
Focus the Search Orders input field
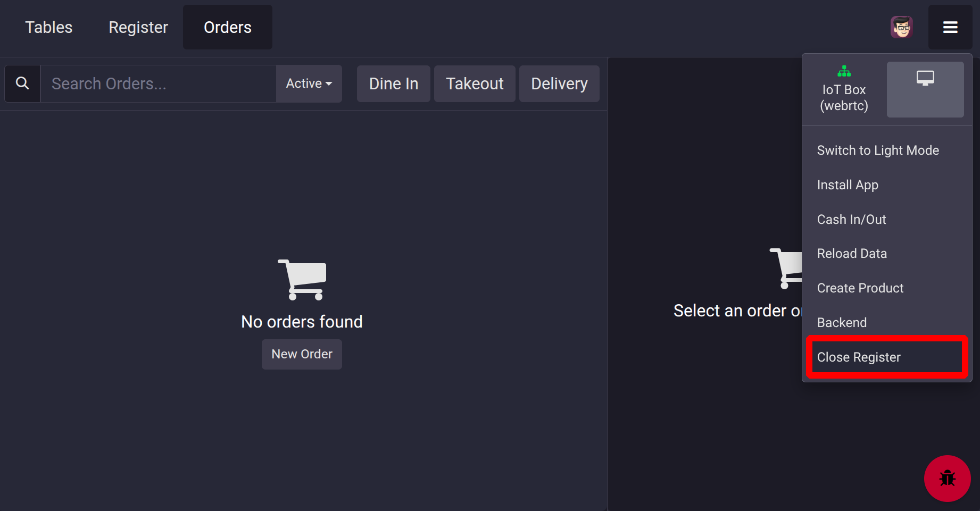pos(158,83)
